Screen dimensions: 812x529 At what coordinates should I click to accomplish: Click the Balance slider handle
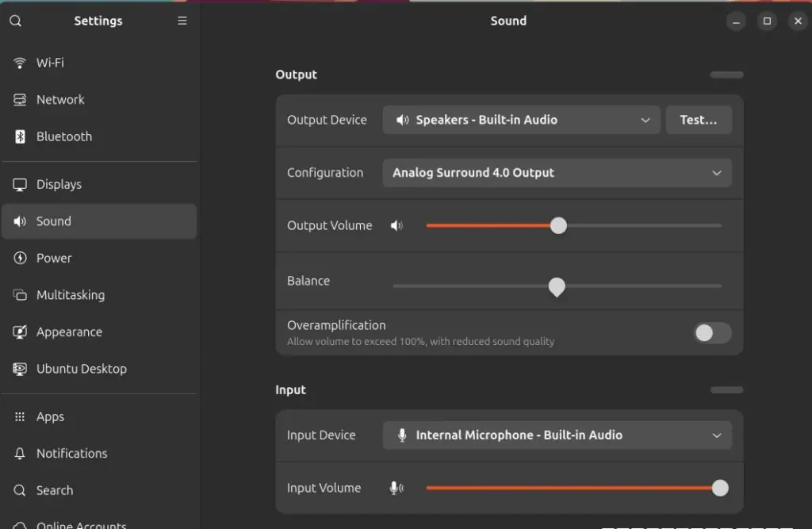click(557, 286)
